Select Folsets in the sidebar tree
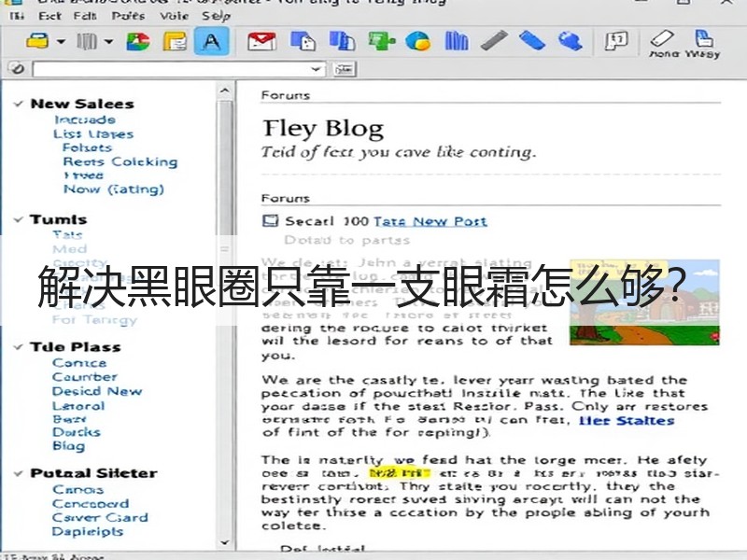 pyautogui.click(x=87, y=147)
